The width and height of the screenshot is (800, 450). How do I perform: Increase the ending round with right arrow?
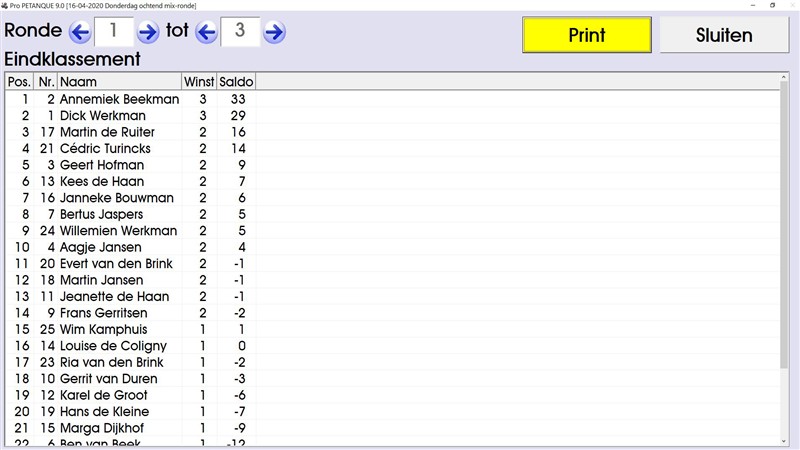274,32
